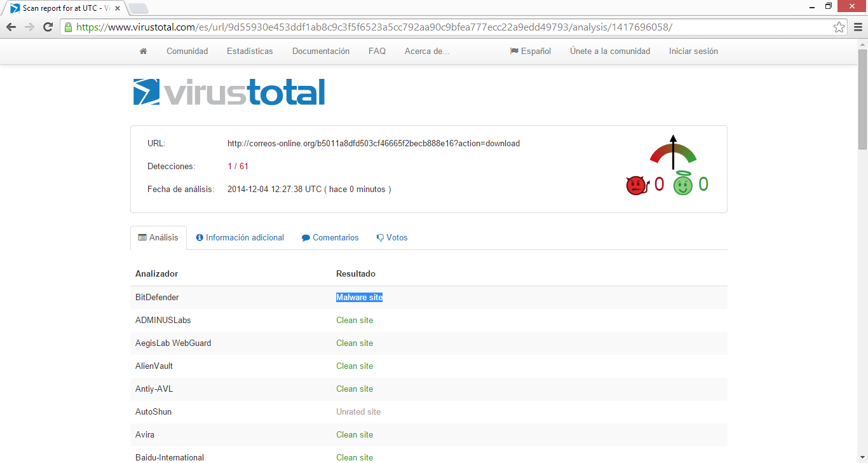Switch to Votos tab
Image resolution: width=868 pixels, height=463 pixels.
coord(392,237)
